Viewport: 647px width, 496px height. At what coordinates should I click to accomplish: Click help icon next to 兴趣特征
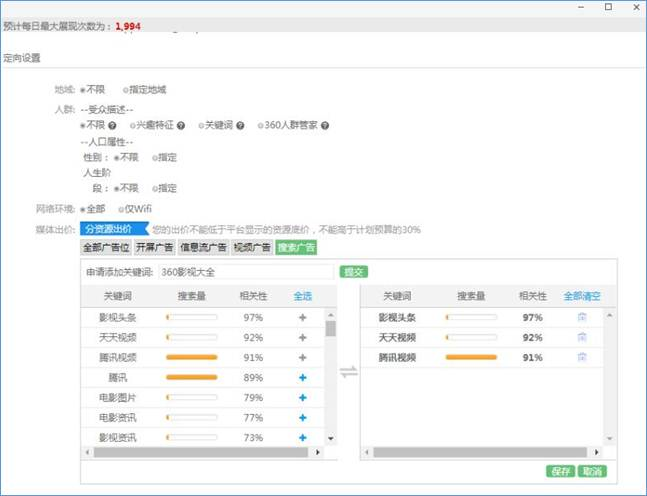181,126
